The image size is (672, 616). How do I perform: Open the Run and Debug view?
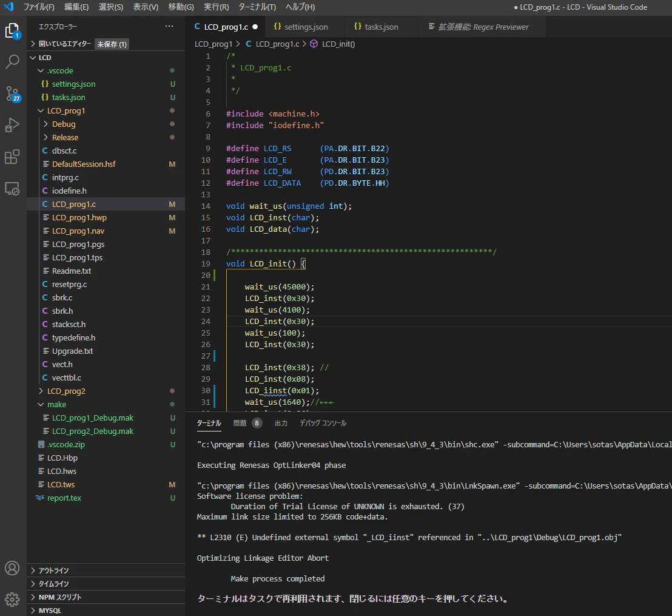pyautogui.click(x=12, y=125)
